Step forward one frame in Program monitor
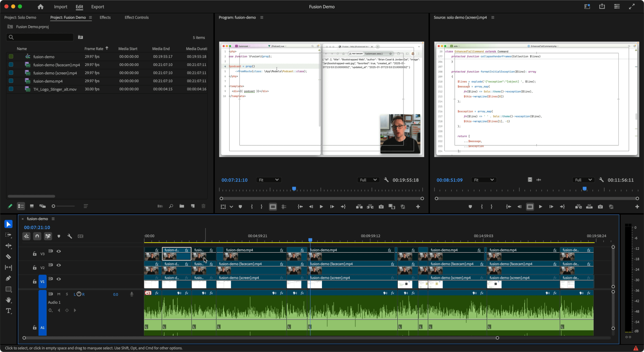 (x=332, y=207)
